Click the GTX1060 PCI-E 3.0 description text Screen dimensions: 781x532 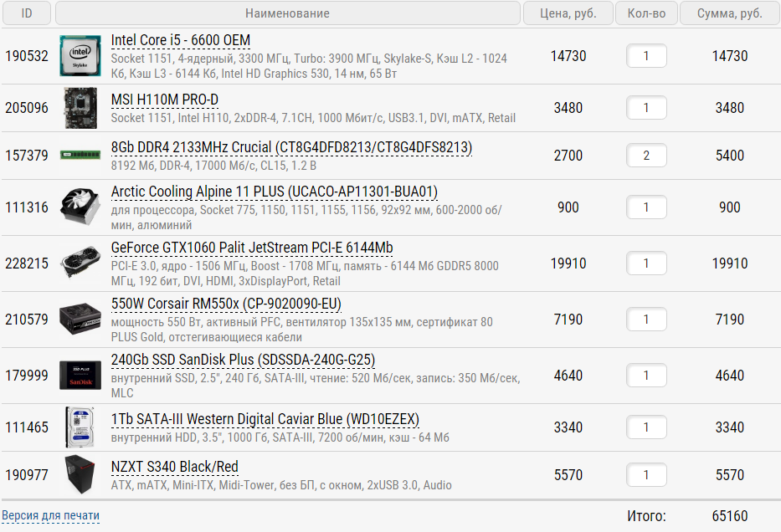tap(305, 274)
